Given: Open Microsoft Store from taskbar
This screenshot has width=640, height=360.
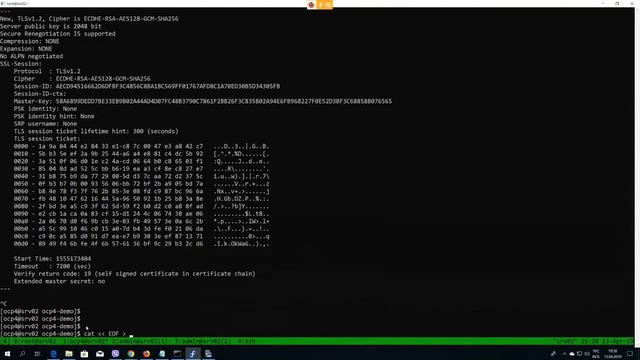Looking at the screenshot, I should pyautogui.click(x=84, y=354).
